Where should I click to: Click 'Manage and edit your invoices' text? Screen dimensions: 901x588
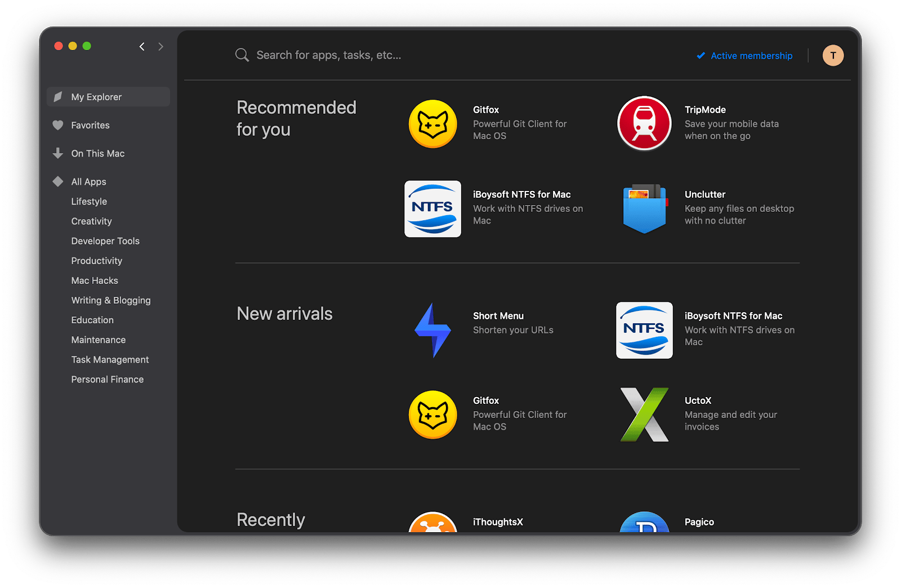[731, 421]
